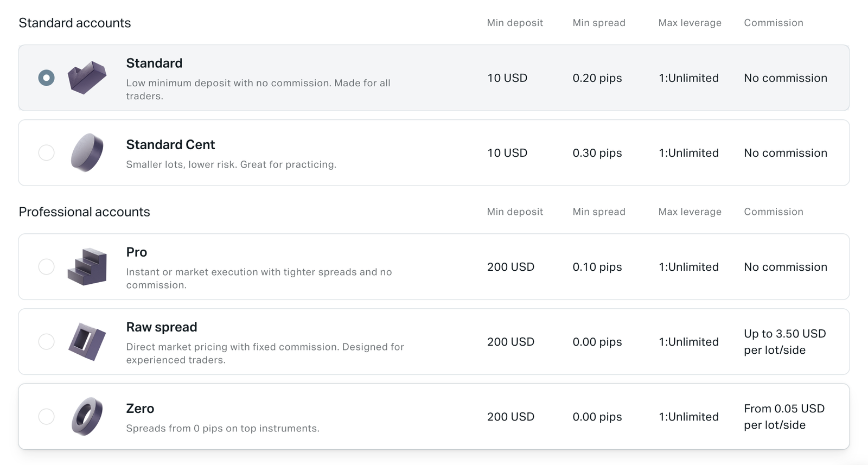Click the Zero account title

[x=140, y=409]
